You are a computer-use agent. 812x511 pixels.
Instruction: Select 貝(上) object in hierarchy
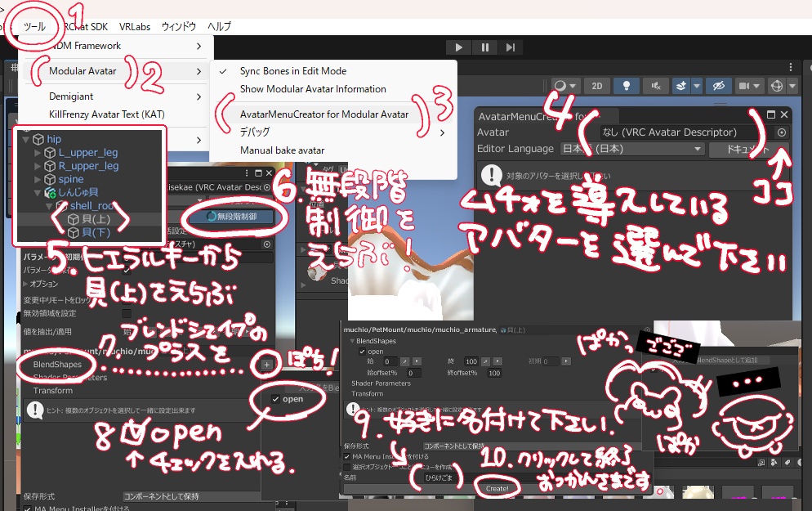coord(96,219)
